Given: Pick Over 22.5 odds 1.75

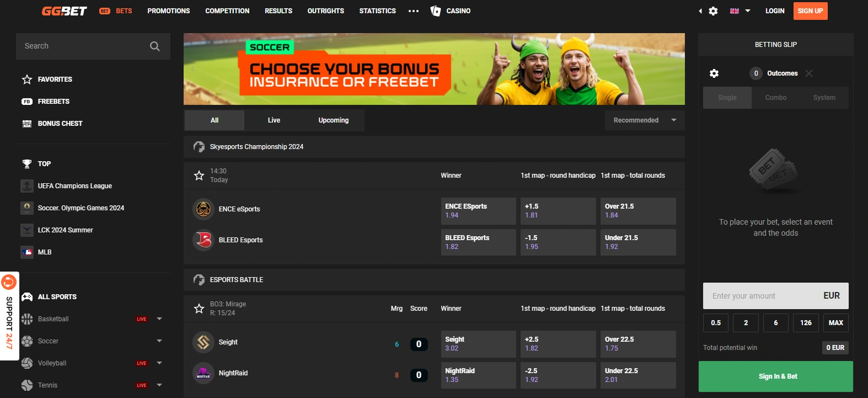Looking at the screenshot, I should pos(638,344).
